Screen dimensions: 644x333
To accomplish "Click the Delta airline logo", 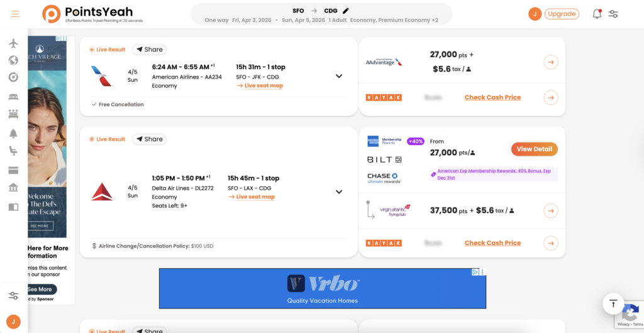I will pos(102,192).
